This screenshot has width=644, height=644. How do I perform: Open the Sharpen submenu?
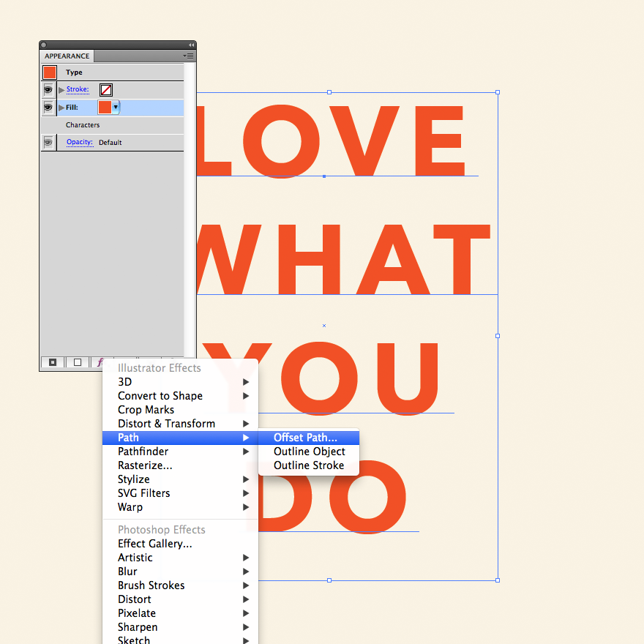pos(180,628)
